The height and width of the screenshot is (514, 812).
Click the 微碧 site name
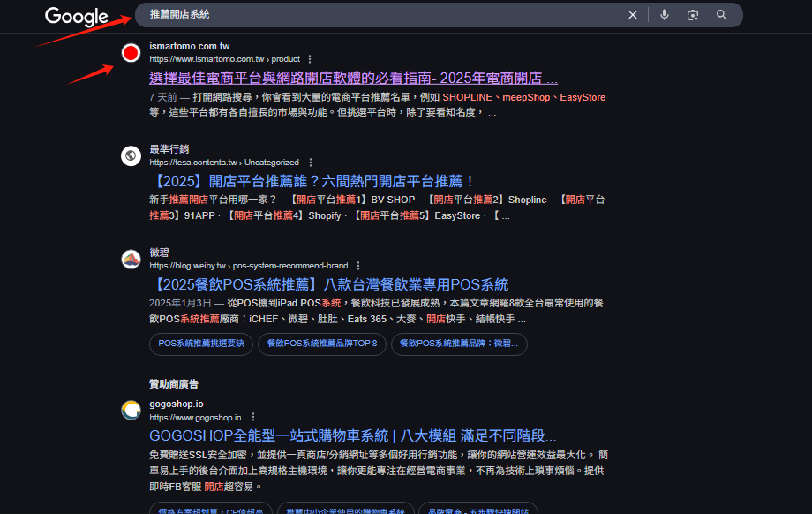(x=159, y=253)
